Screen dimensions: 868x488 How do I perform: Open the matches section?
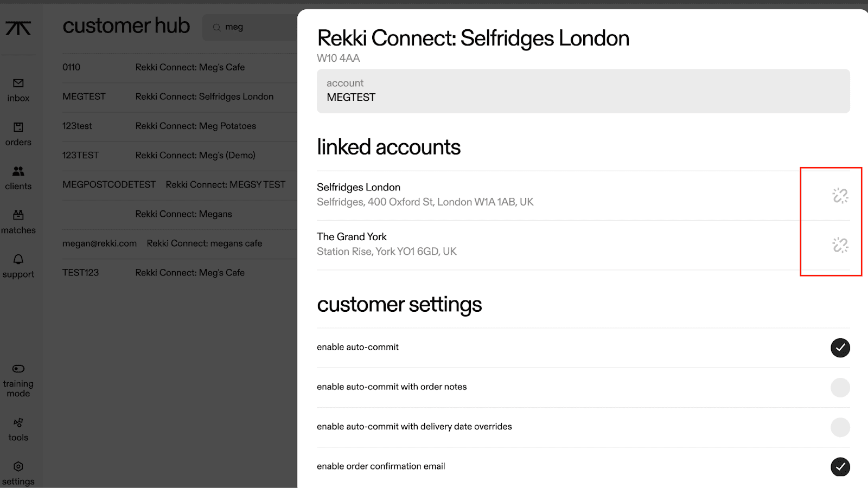pos(18,222)
